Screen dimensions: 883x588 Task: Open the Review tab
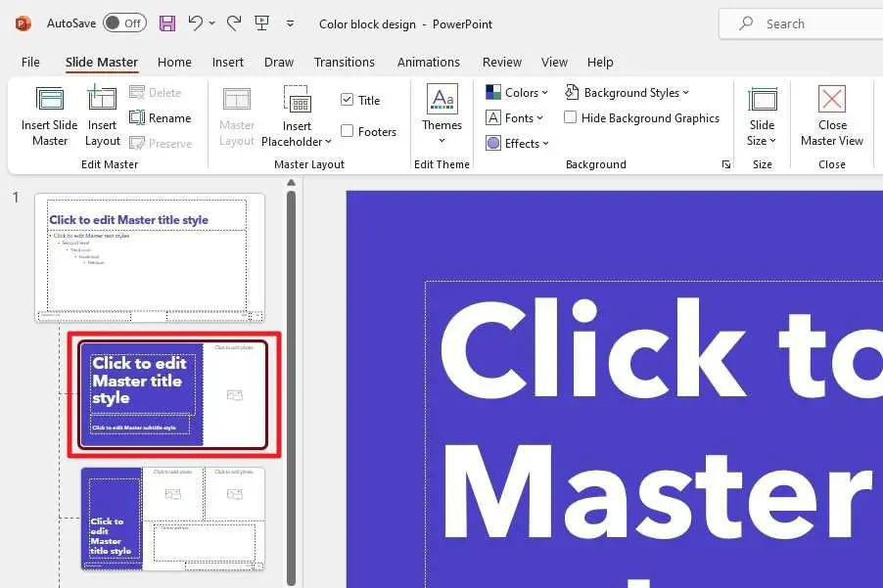click(x=502, y=62)
